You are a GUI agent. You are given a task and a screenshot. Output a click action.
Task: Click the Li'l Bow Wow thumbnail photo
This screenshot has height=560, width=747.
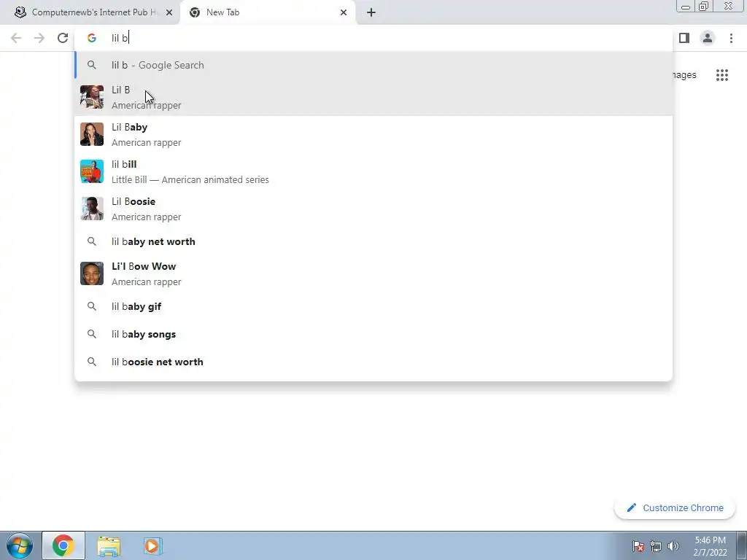92,274
